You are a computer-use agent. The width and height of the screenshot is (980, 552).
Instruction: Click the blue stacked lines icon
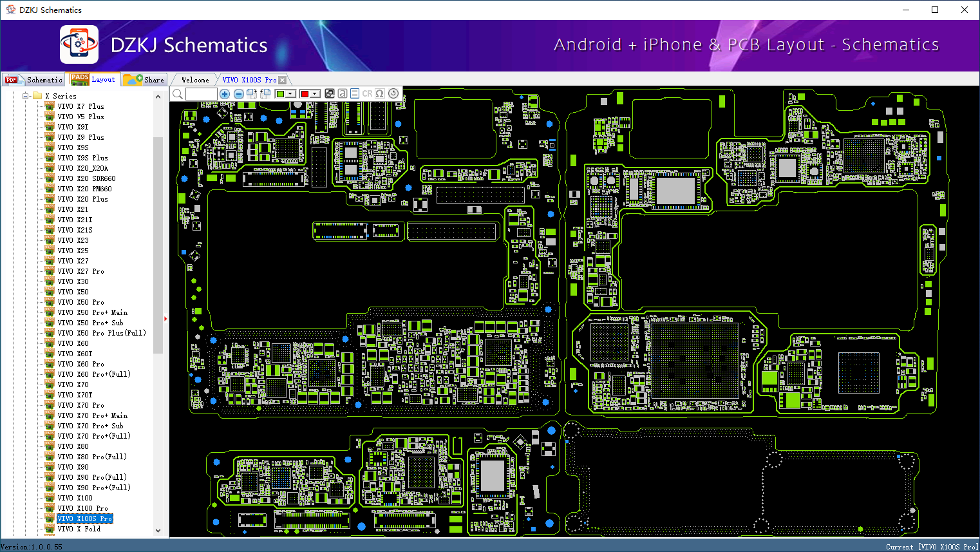[x=355, y=93]
